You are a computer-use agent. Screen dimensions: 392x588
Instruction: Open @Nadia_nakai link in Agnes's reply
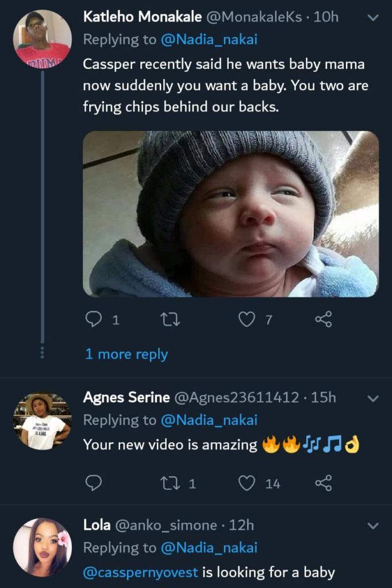pyautogui.click(x=209, y=420)
